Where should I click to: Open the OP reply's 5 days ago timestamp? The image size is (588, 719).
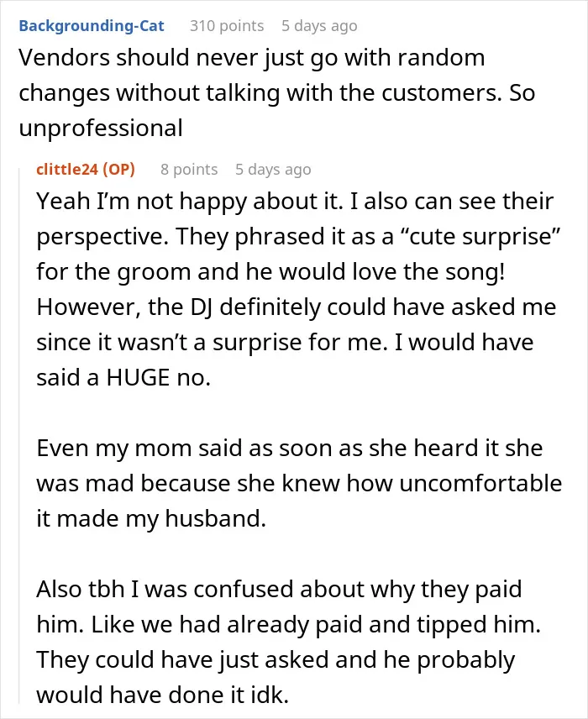pos(273,170)
